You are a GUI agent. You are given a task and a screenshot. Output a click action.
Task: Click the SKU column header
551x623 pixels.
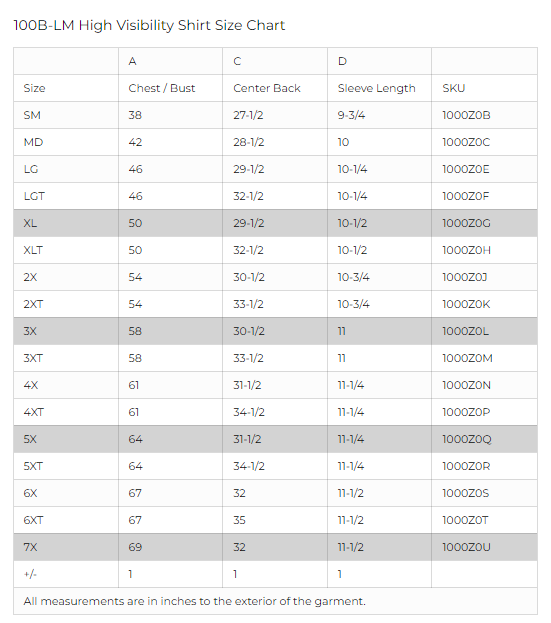[x=453, y=88]
